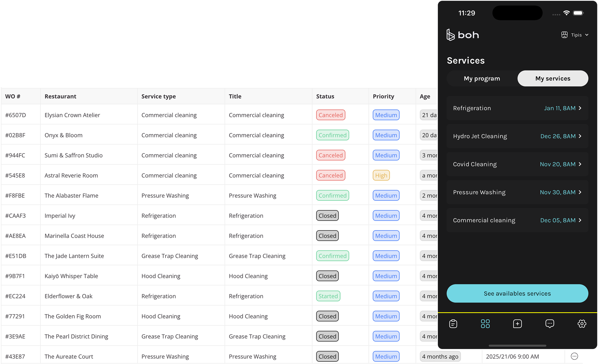Click the row actions ellipsis icon
The height and width of the screenshot is (364, 598).
tap(574, 356)
